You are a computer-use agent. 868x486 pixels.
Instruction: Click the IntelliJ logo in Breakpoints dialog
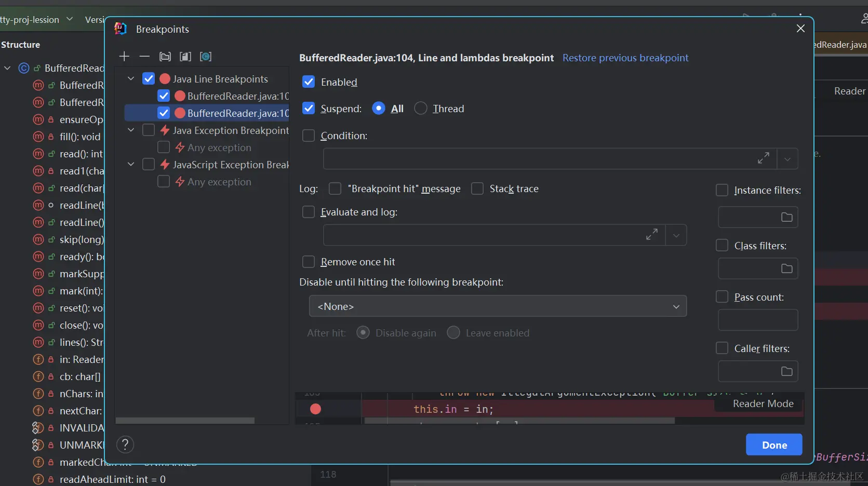click(121, 29)
